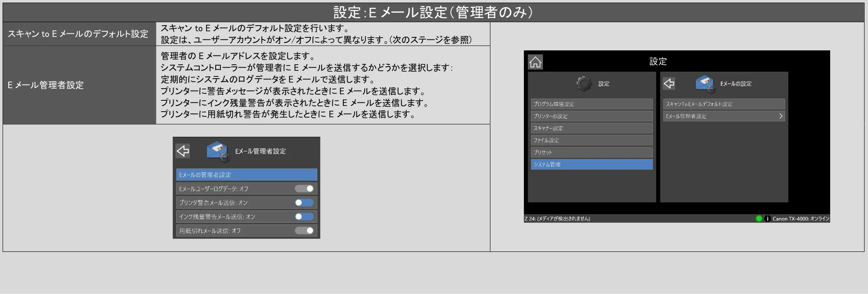
Task: Click the page title 設定:Eメール設定(管理者のみ)
Action: click(433, 12)
